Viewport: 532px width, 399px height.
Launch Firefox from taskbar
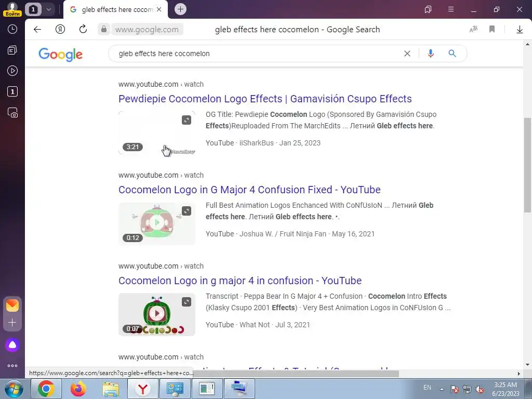point(78,389)
